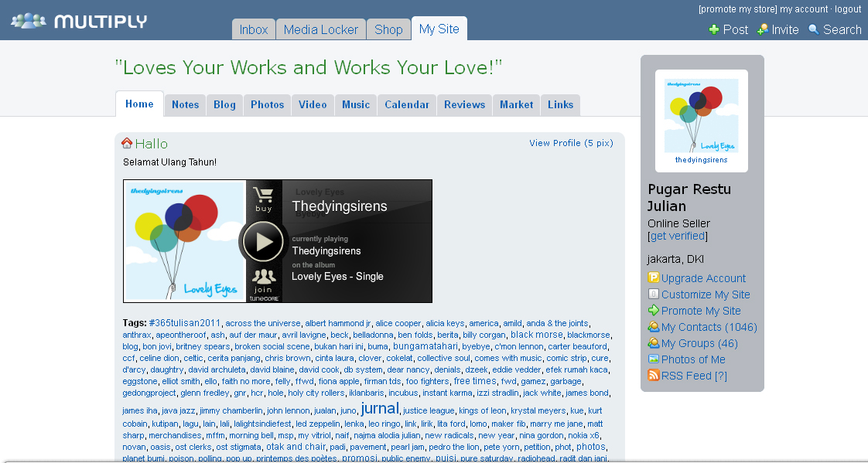This screenshot has height=463, width=868.
Task: Click the large jurnal tag
Action: tap(380, 408)
